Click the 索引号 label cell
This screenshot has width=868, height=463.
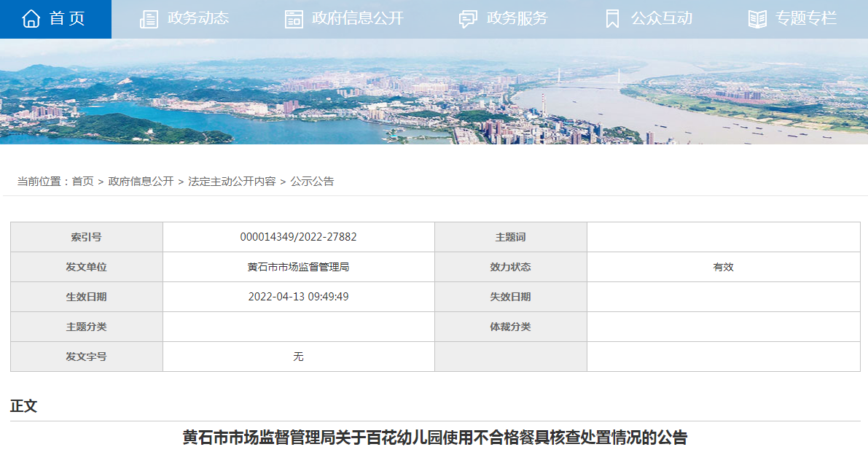click(86, 237)
